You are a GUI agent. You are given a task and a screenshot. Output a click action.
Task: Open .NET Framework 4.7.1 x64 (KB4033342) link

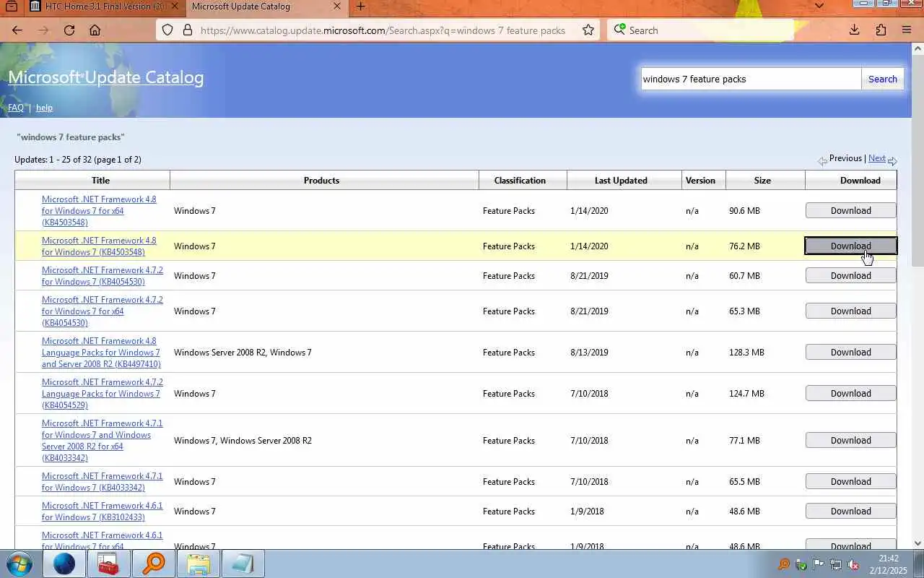pyautogui.click(x=103, y=440)
